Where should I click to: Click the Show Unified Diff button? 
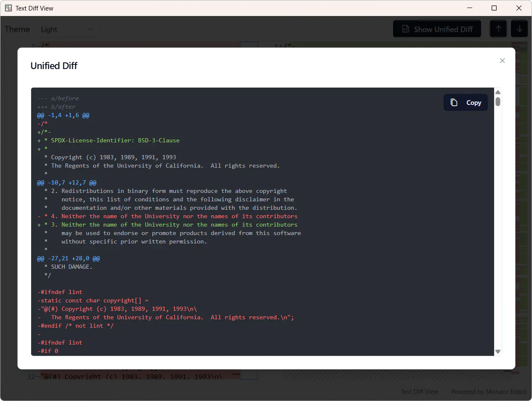437,29
